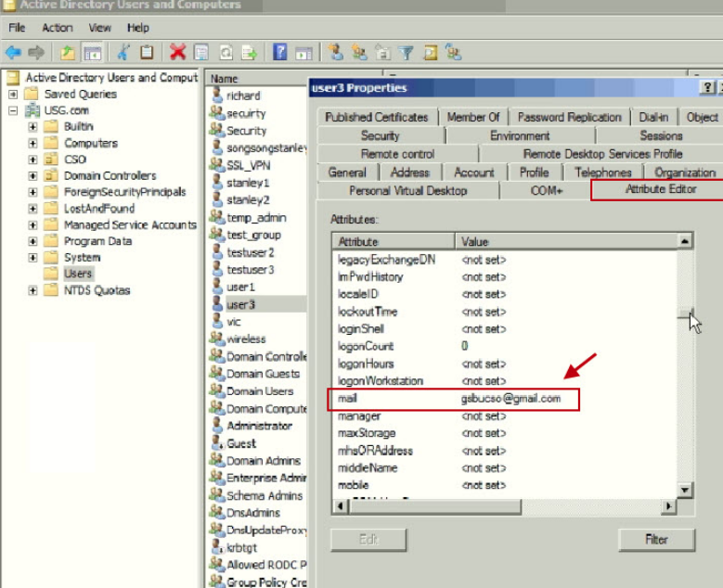Collapse the USG.com domain node
This screenshot has width=723, height=588.
(13, 111)
